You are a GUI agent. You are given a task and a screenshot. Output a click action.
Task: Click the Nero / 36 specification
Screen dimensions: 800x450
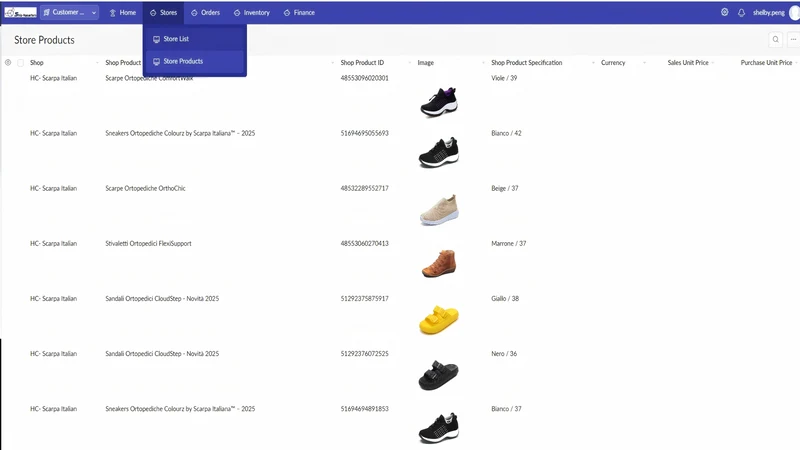click(504, 354)
